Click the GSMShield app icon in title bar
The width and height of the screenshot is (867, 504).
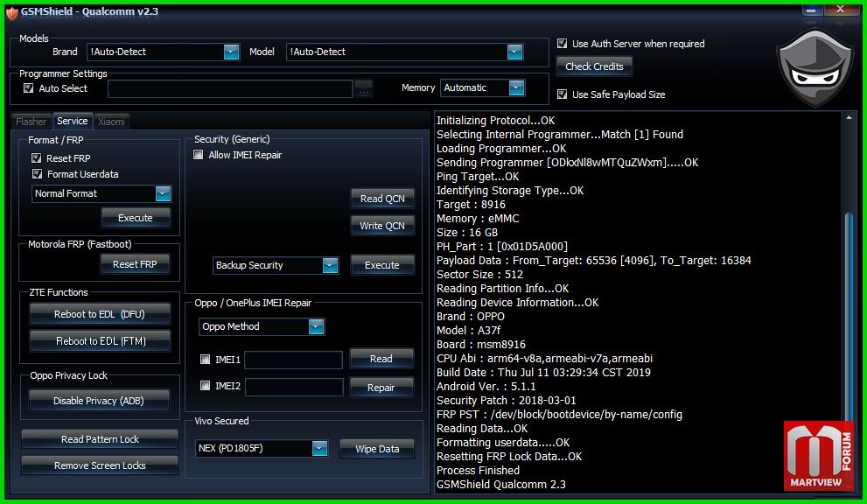[11, 12]
